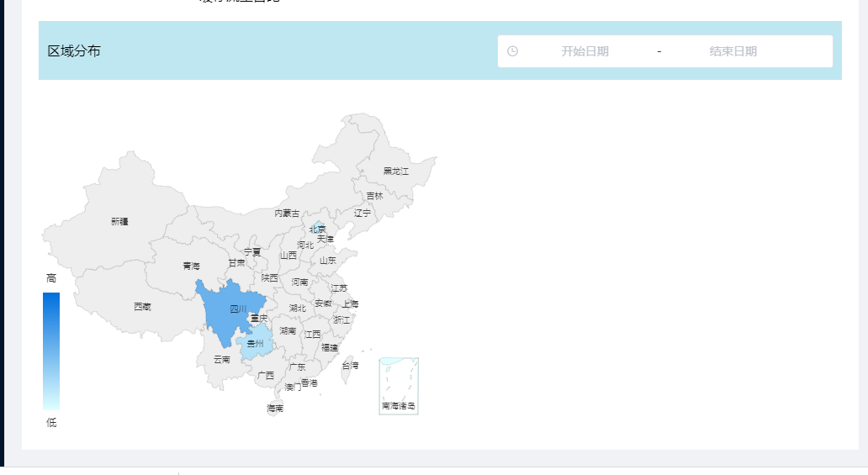
Task: Click 台湾 on the map
Action: (x=350, y=367)
